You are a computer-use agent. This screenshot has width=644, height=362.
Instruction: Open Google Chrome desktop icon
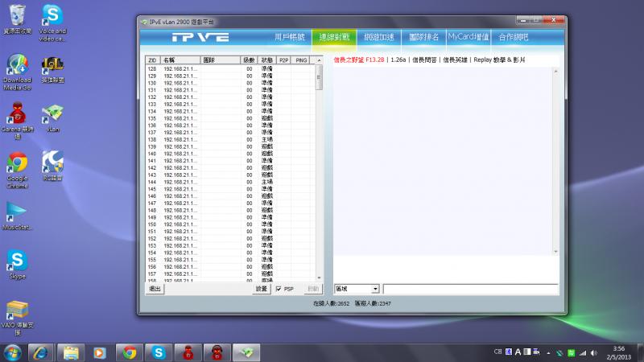click(17, 165)
